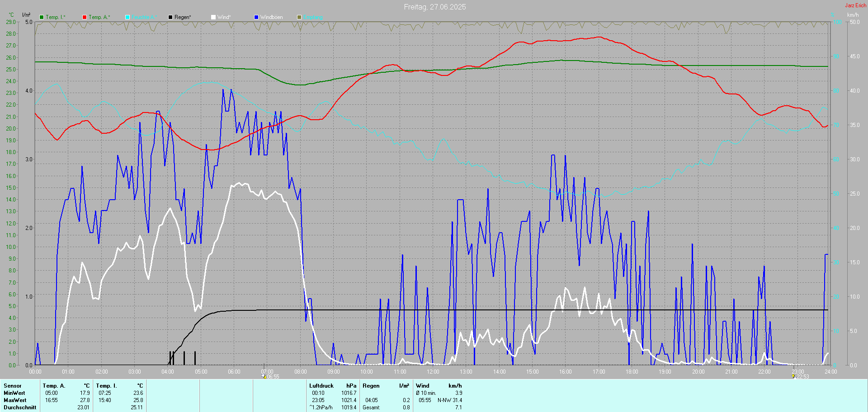Click the indoor maximum time '15:40'

pos(105,400)
